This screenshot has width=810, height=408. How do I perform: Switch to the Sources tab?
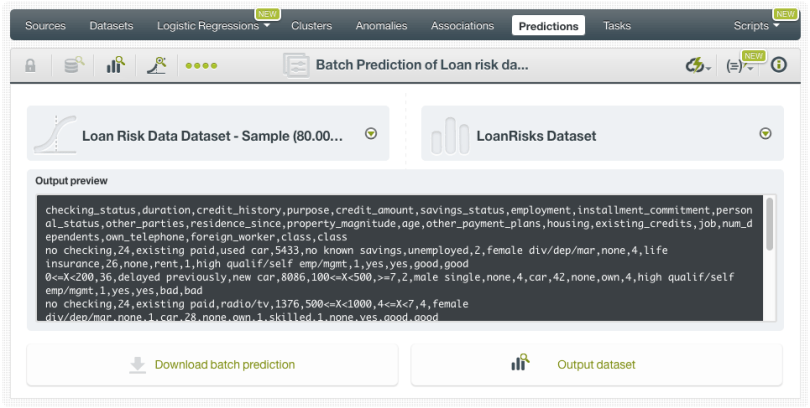45,25
